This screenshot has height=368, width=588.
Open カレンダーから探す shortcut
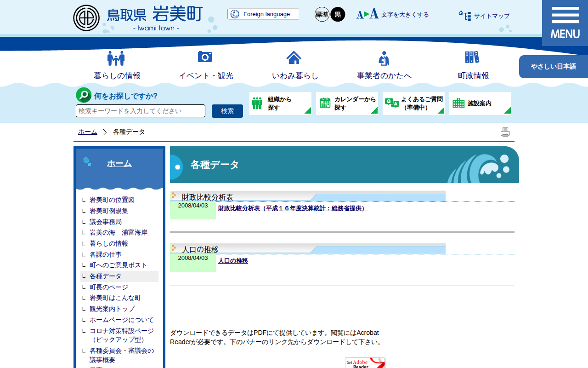coord(347,103)
